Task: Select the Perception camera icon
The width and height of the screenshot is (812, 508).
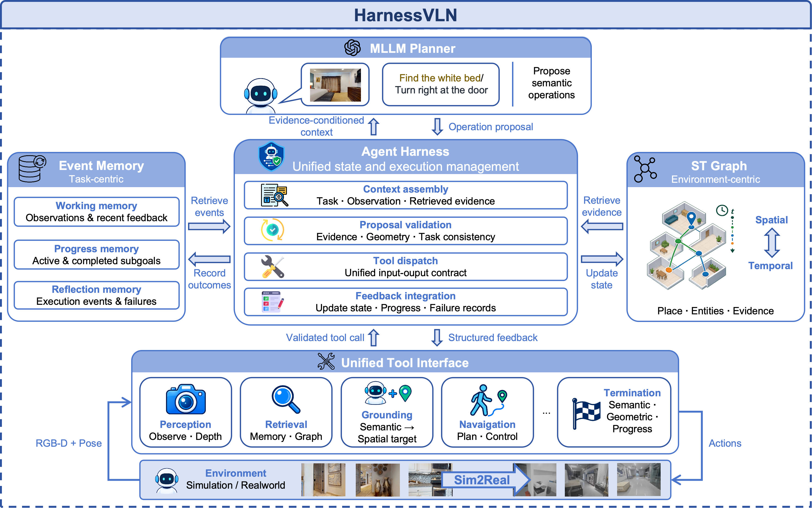Action: (186, 399)
